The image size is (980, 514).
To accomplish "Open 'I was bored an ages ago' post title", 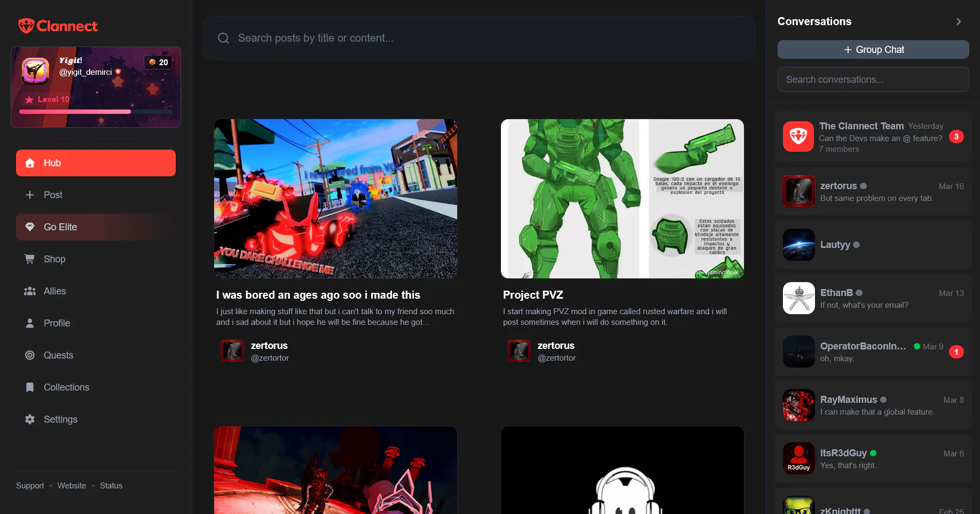I will click(x=318, y=295).
